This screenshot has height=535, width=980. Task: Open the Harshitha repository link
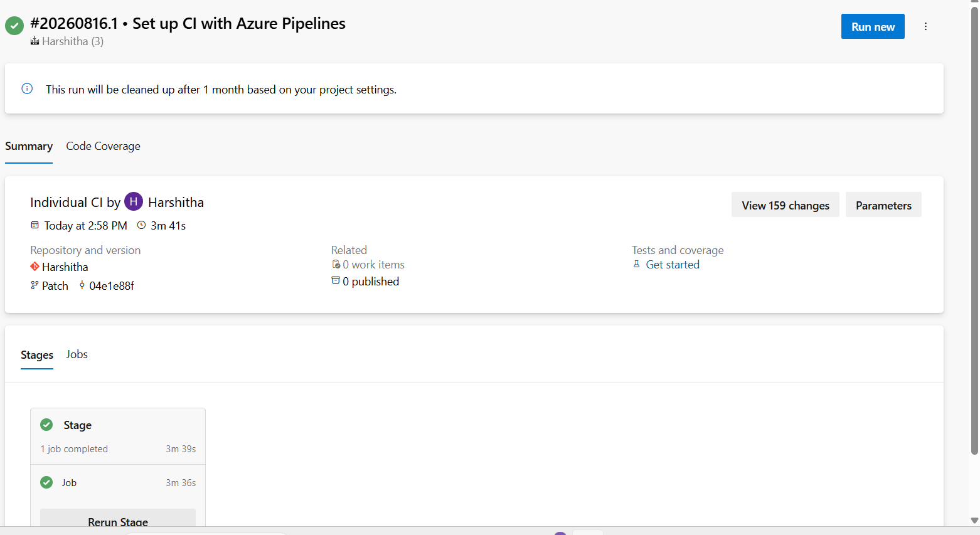point(65,267)
